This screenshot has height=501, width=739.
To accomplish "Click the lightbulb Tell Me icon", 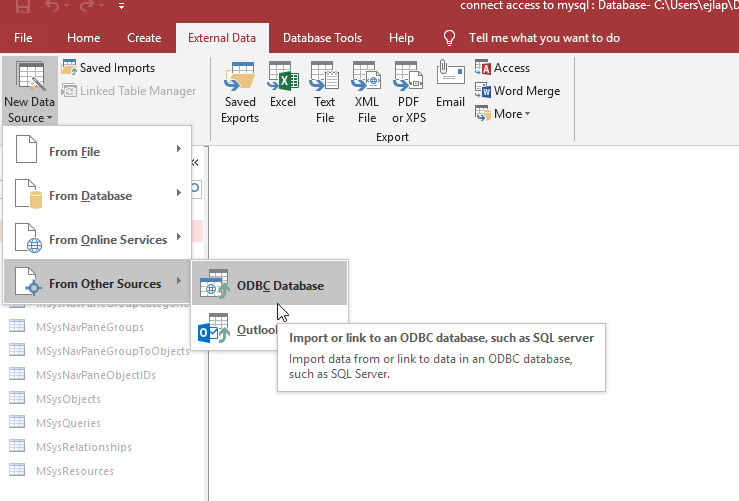I will (x=449, y=38).
